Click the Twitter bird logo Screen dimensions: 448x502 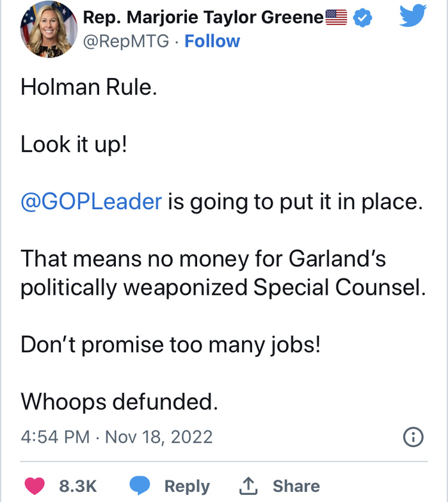[x=413, y=17]
